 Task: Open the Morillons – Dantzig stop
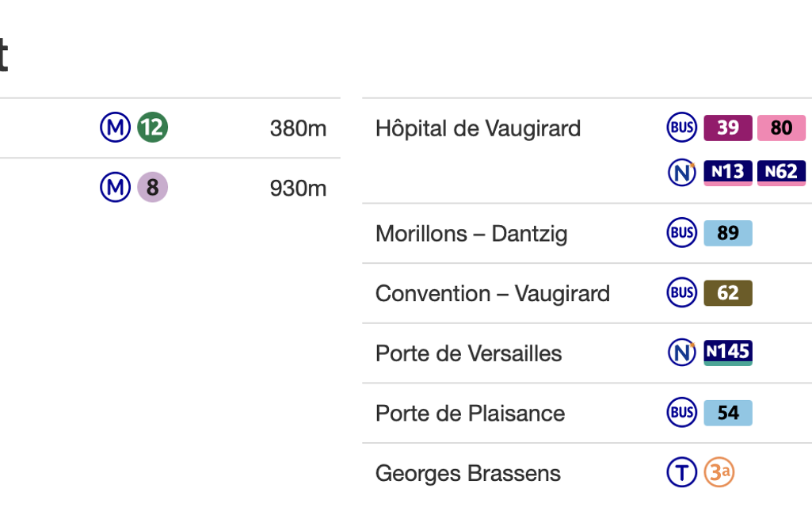(471, 234)
